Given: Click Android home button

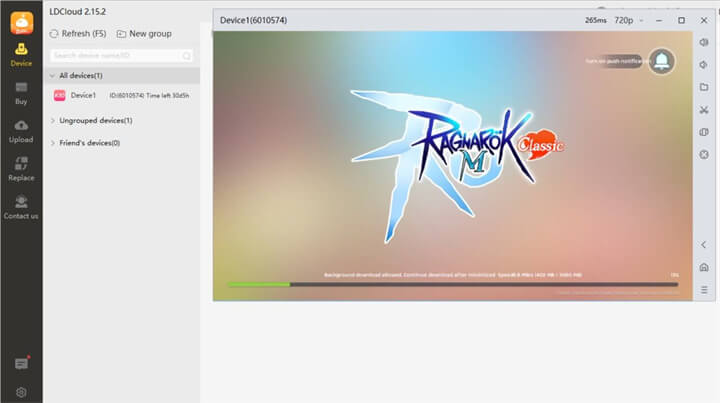Looking at the screenshot, I should click(x=704, y=267).
